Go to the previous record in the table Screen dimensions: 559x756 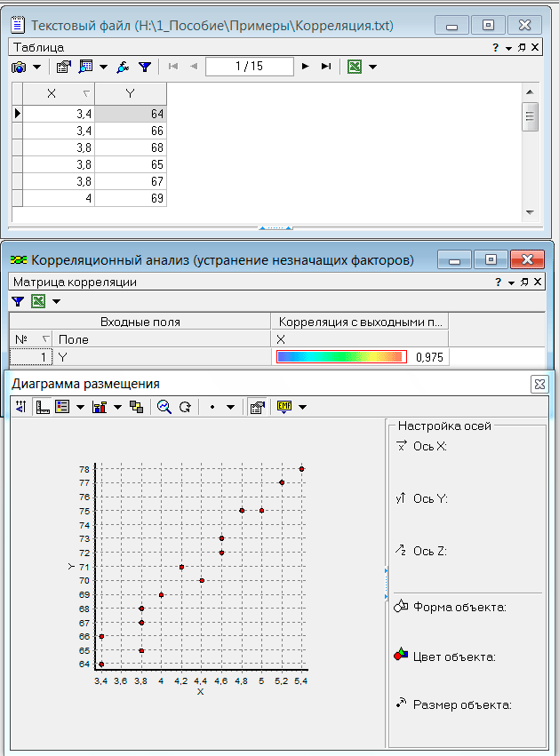(x=194, y=67)
